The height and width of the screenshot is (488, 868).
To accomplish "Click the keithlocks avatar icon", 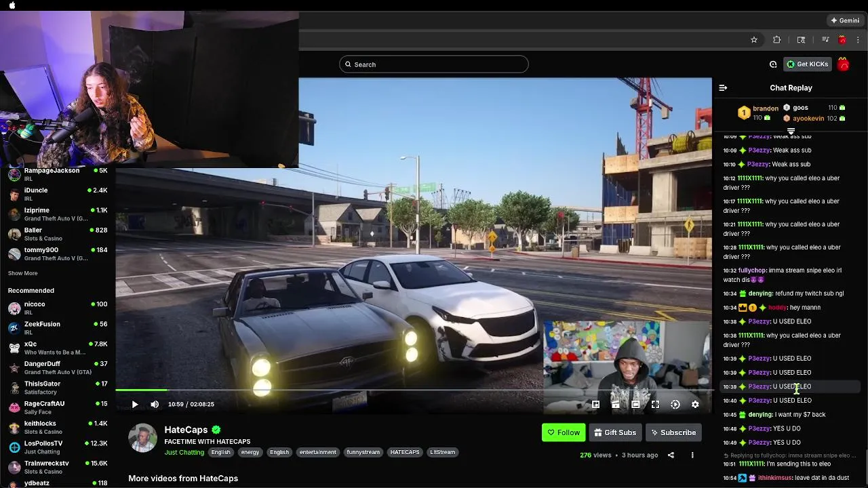I will point(14,428).
